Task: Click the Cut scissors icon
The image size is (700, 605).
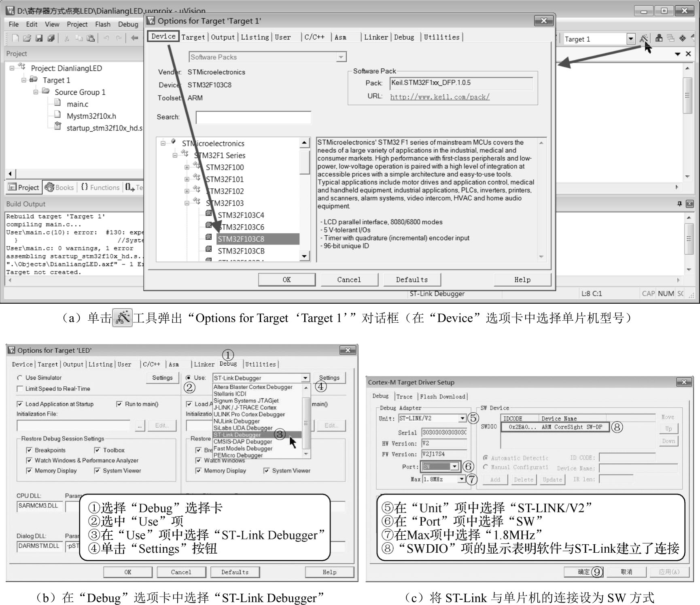Action: point(67,38)
